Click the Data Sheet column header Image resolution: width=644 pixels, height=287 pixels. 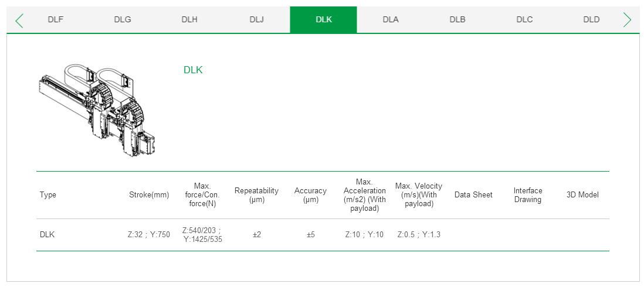click(x=473, y=195)
